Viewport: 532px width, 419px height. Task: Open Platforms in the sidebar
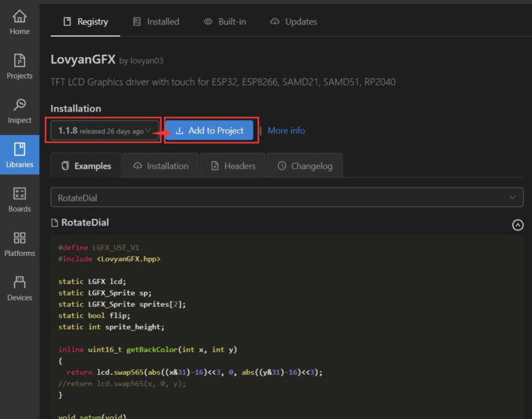click(x=19, y=244)
